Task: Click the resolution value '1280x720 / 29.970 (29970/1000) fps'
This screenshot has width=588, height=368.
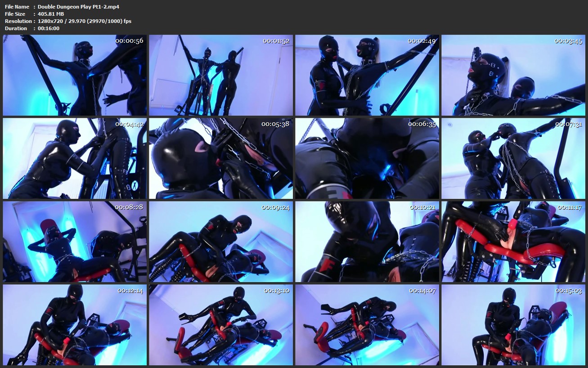Action: click(85, 21)
